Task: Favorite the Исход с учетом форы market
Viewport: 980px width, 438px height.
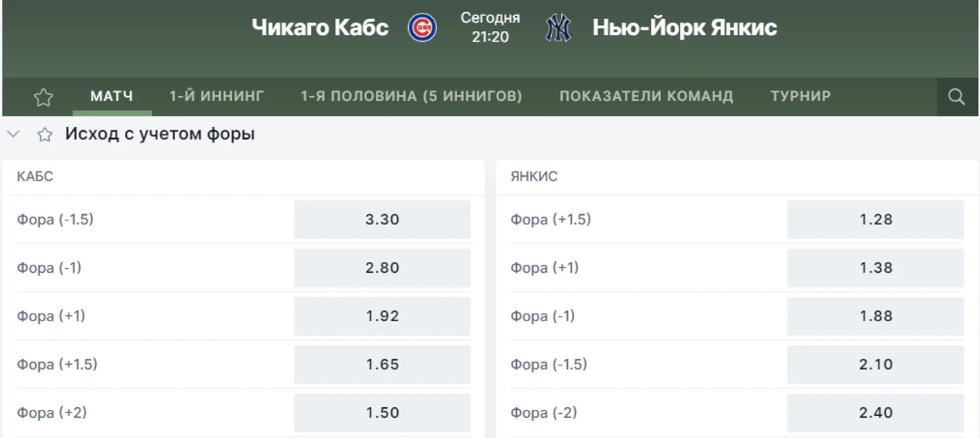Action: (x=45, y=134)
